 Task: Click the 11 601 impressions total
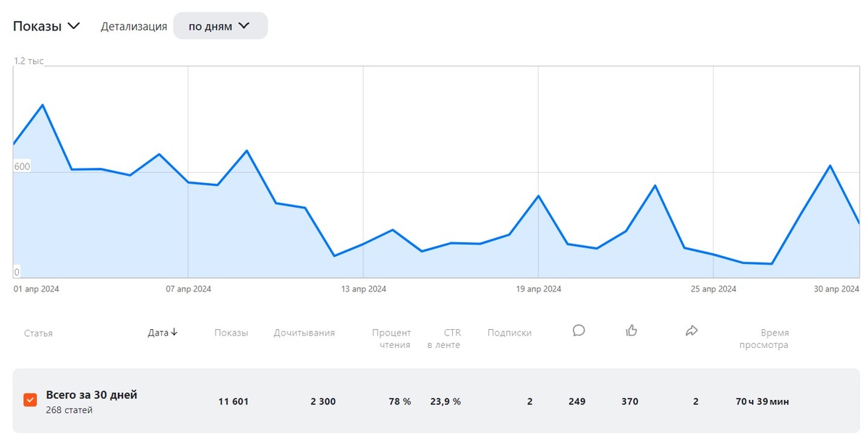click(x=234, y=401)
